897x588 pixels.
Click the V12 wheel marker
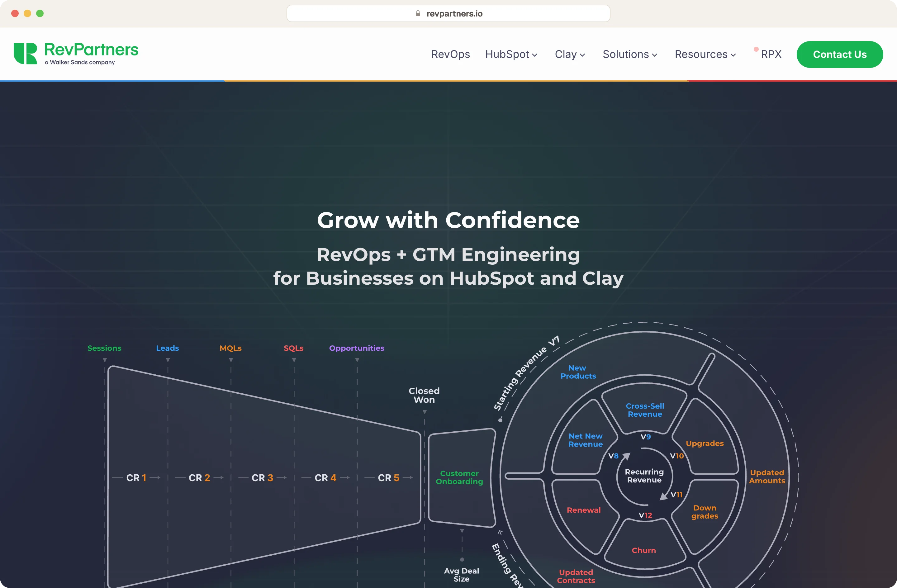[645, 515]
